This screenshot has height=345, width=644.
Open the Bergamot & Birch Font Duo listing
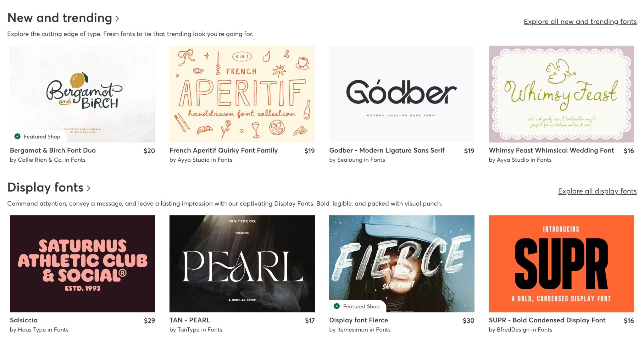(53, 150)
